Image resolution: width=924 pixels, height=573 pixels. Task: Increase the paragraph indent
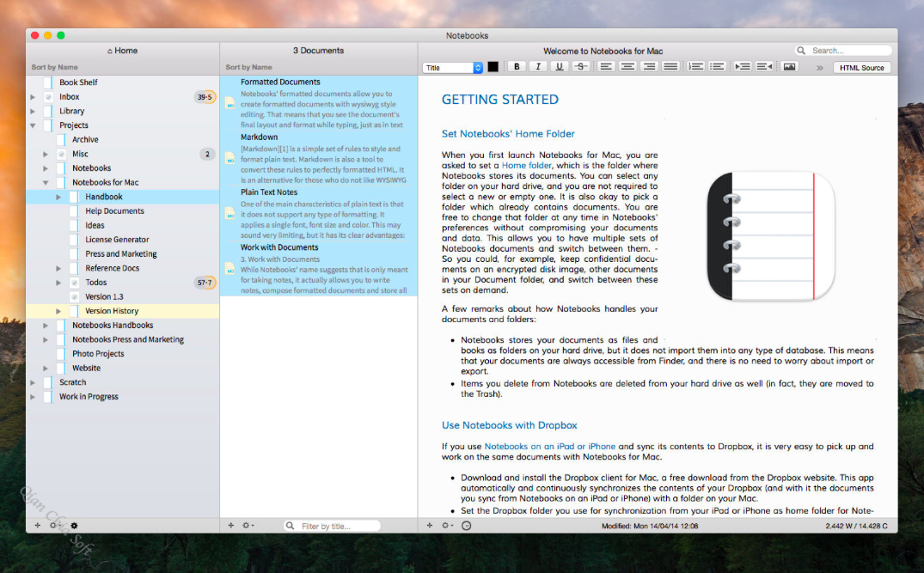pos(743,67)
